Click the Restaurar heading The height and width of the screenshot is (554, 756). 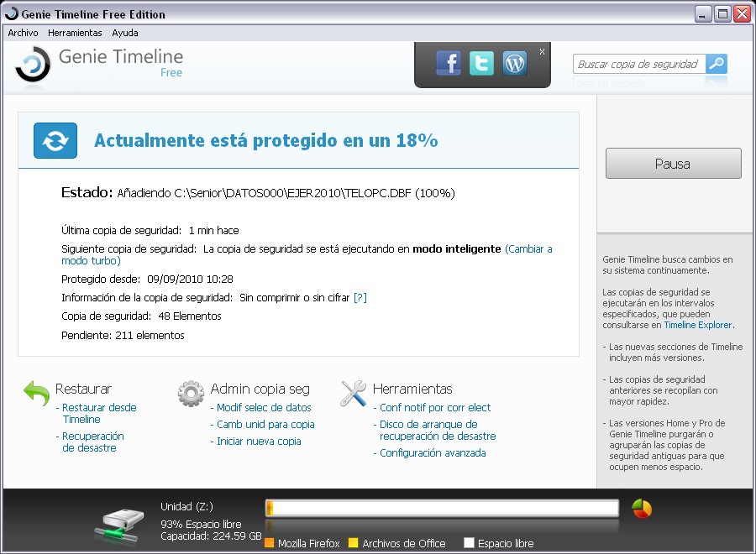(83, 389)
